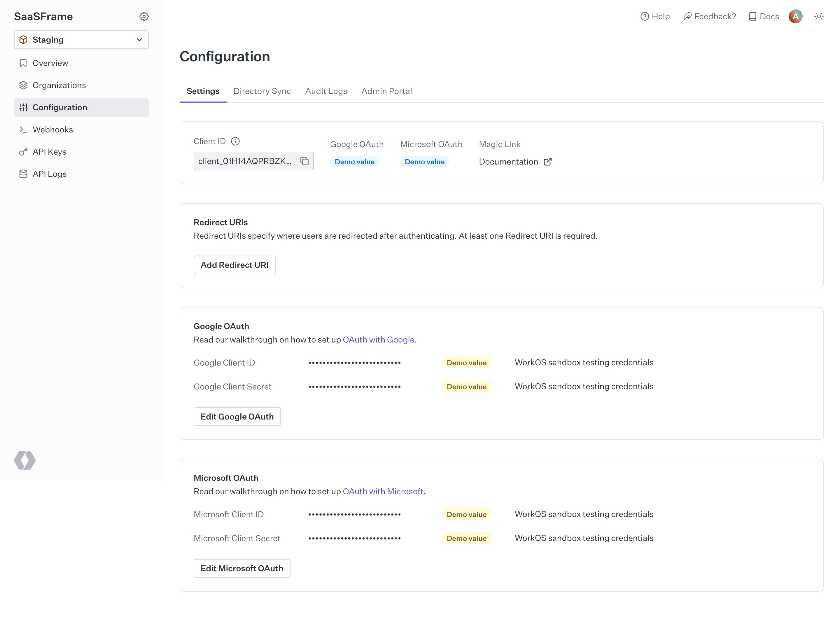Open Docs in top bar
The height and width of the screenshot is (629, 840).
(764, 16)
